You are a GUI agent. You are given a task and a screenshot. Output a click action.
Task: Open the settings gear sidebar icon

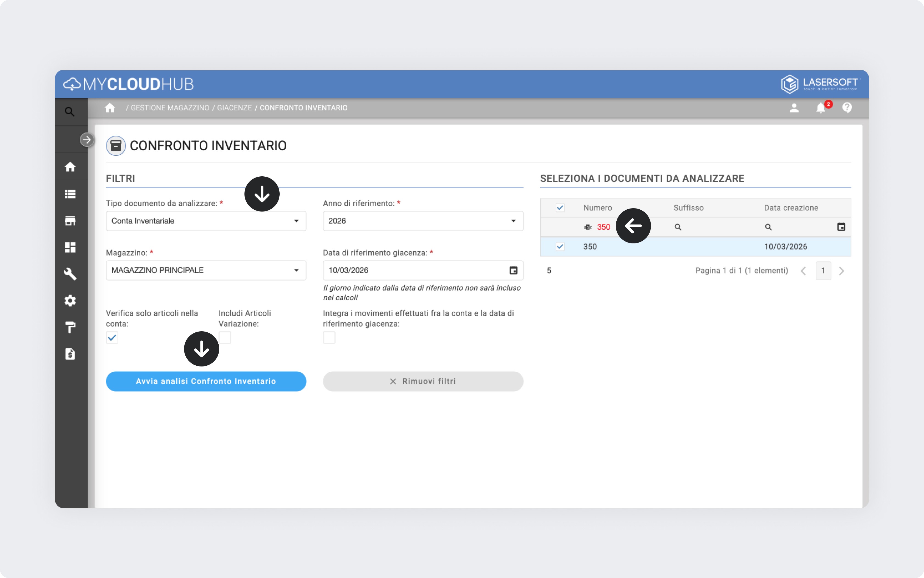tap(70, 301)
